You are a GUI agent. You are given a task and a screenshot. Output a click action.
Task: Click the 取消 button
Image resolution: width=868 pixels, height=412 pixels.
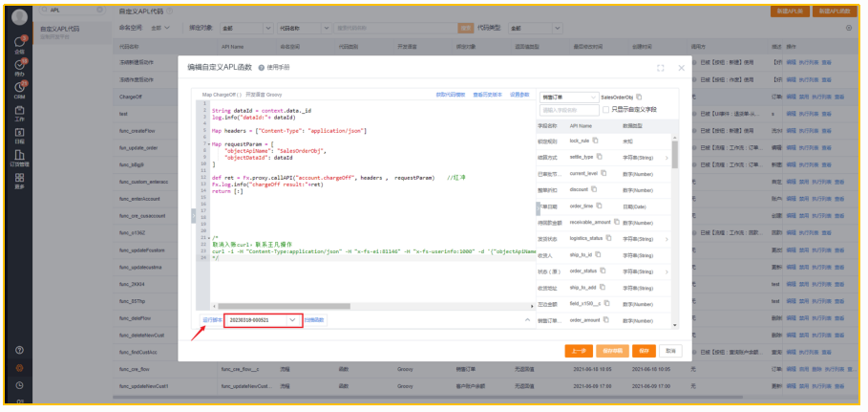tap(670, 351)
